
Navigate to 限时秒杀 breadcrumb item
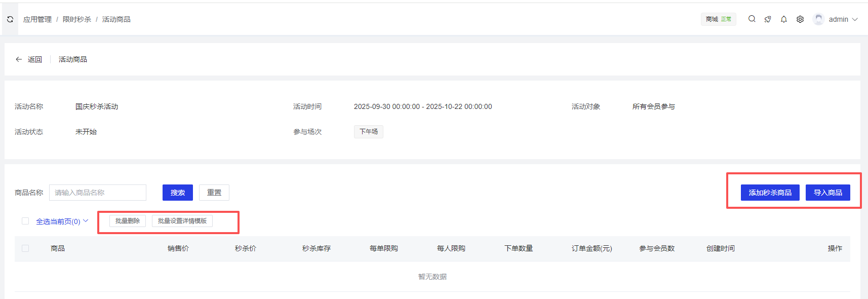tap(77, 19)
